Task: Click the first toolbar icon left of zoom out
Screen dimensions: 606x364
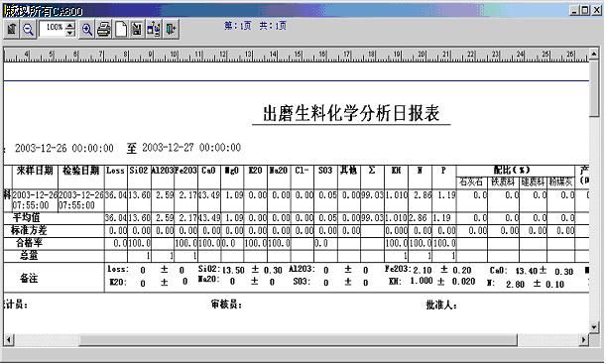Action: [12, 29]
